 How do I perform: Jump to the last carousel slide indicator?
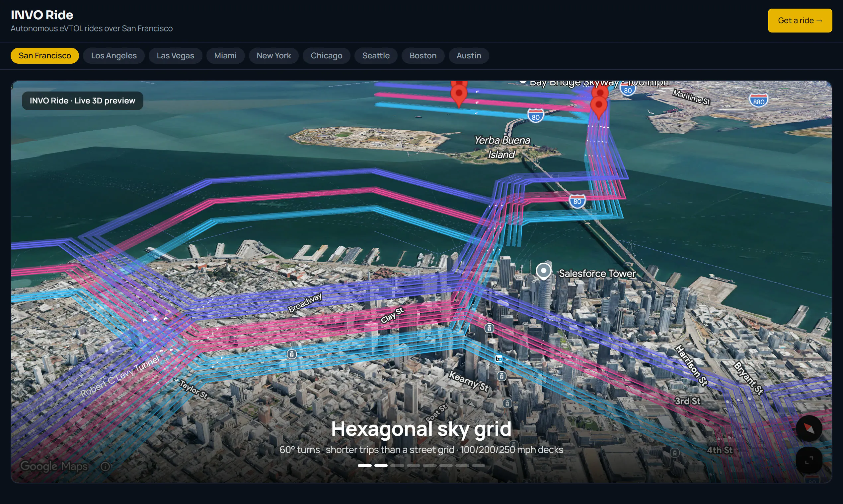(478, 466)
